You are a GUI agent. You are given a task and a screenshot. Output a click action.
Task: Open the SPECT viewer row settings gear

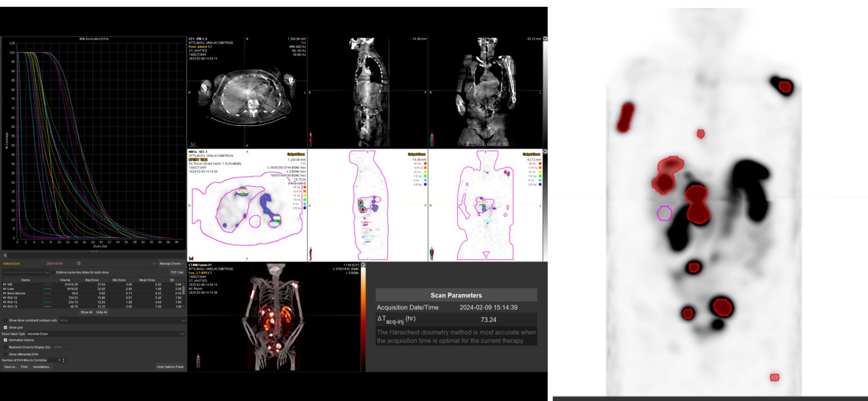[545, 151]
